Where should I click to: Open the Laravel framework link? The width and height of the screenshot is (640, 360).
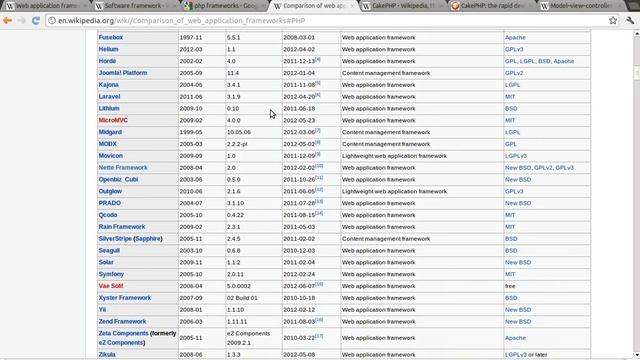[x=109, y=96]
